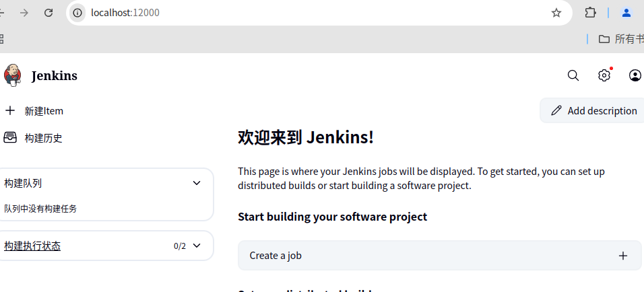Open browser extensions puzzle icon
Image resolution: width=644 pixels, height=292 pixels.
(x=590, y=13)
